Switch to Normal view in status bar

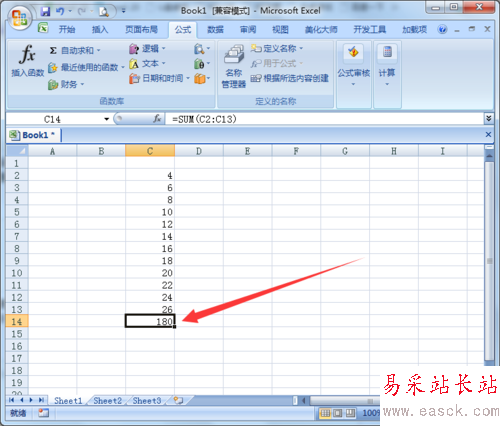(x=325, y=413)
